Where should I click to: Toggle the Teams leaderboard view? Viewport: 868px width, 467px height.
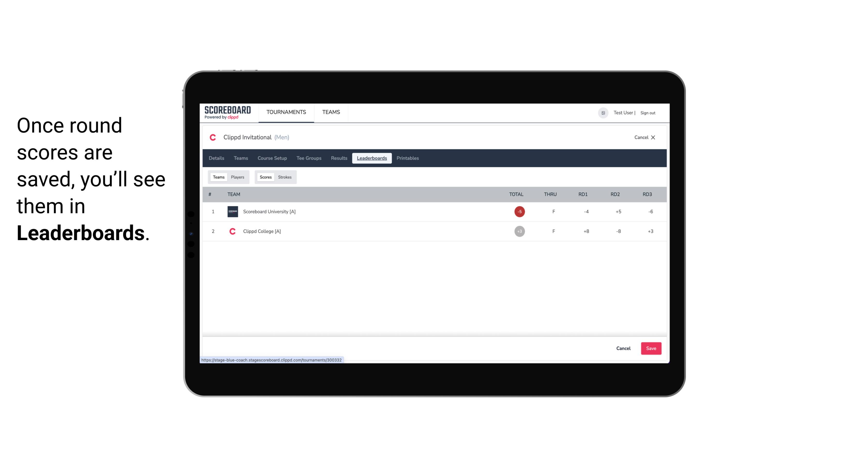point(218,177)
